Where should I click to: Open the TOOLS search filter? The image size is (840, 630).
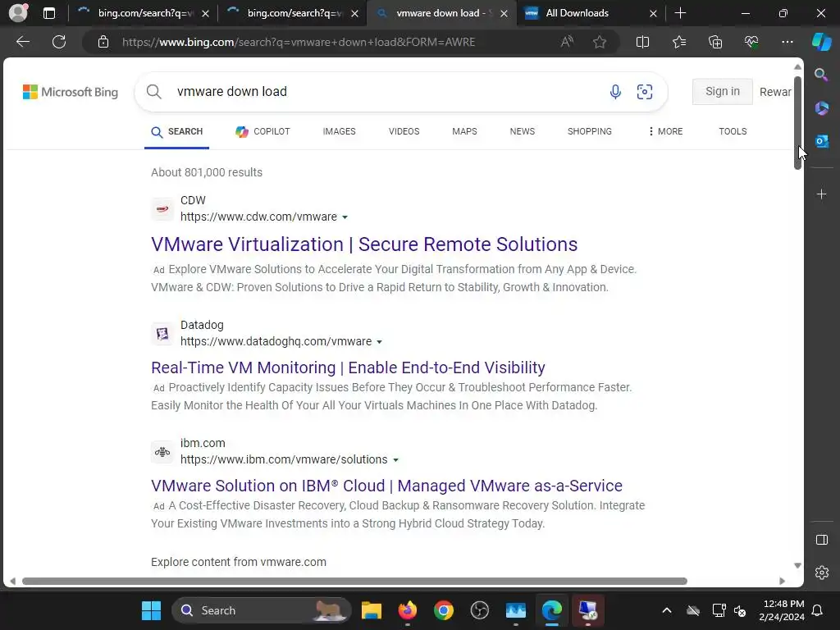(733, 131)
